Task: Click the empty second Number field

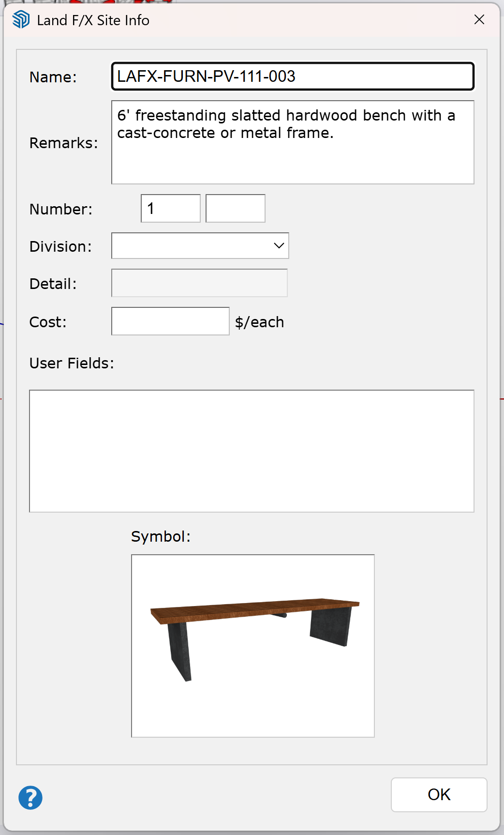Action: (x=235, y=209)
